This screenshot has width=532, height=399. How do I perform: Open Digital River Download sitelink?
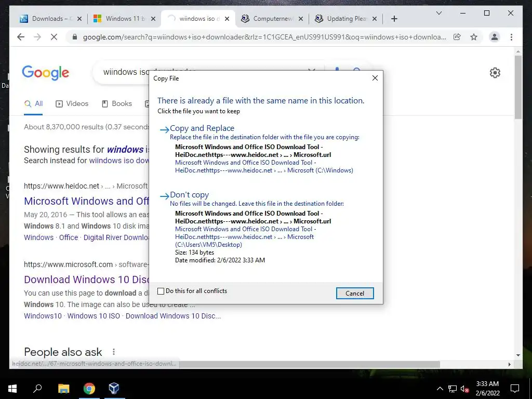coord(116,237)
